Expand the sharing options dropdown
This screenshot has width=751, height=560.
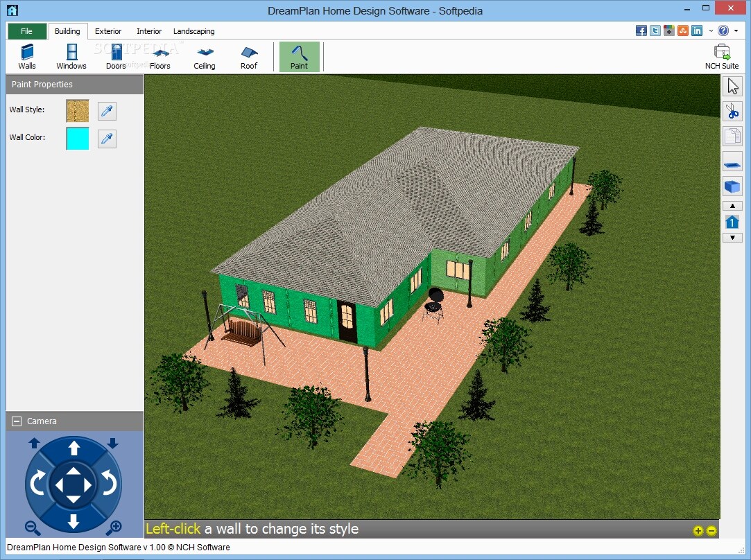(710, 30)
